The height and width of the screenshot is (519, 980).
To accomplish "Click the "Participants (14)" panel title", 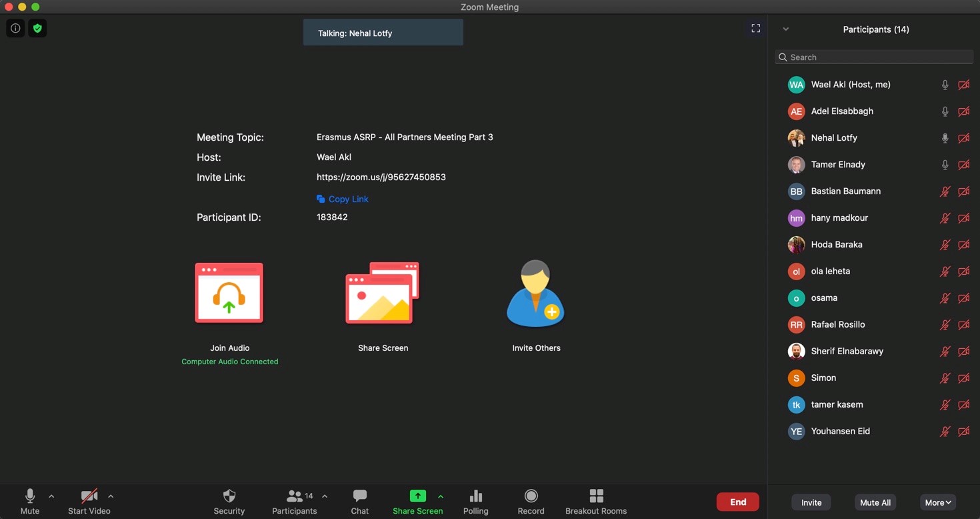I will point(875,29).
